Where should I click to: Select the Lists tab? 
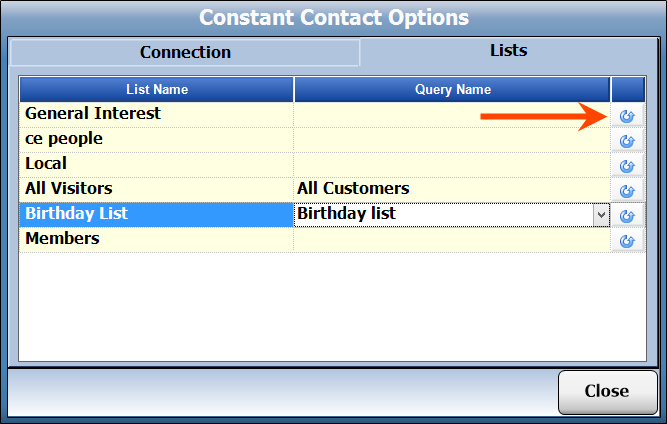click(508, 50)
